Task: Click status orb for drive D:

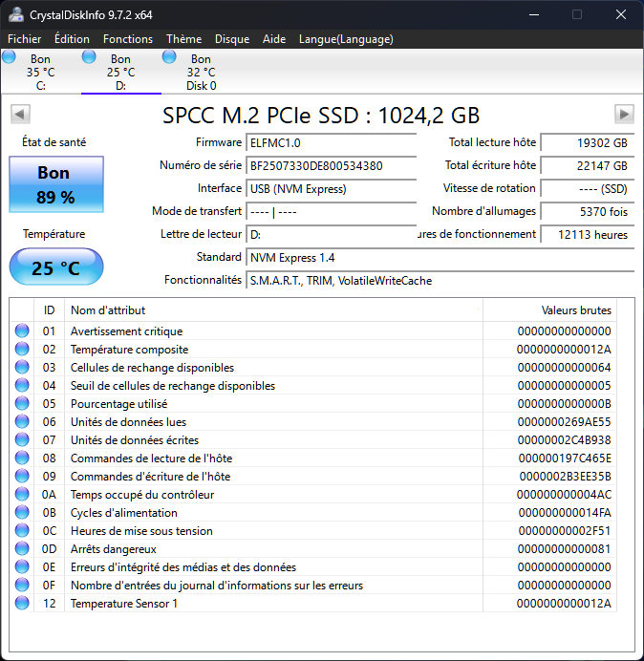Action: coord(89,56)
